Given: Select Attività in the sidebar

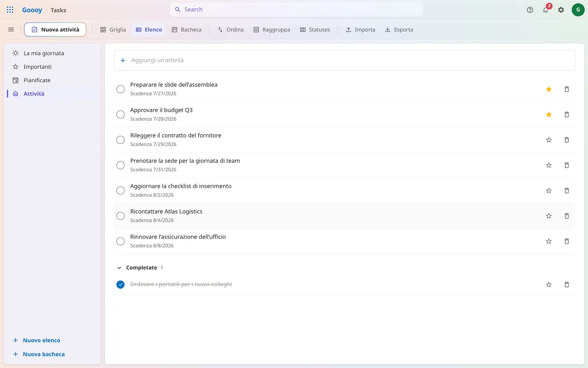Looking at the screenshot, I should 52,94.
